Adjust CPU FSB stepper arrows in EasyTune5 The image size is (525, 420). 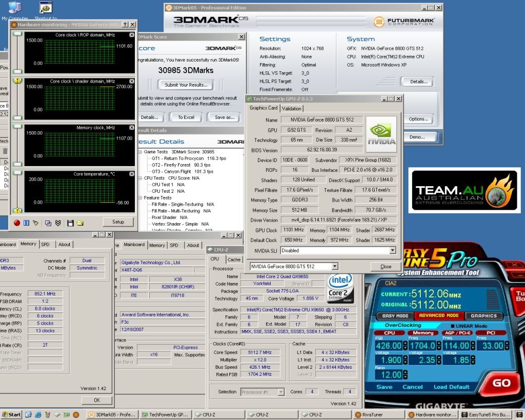pos(405,346)
